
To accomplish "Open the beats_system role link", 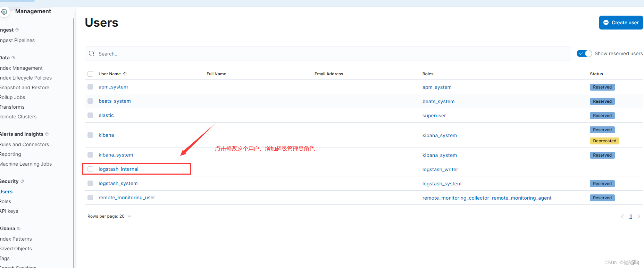I will tap(438, 101).
